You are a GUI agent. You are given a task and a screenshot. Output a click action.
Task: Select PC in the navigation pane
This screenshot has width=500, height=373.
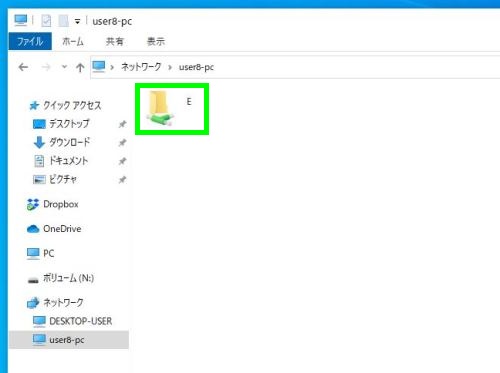(x=40, y=253)
